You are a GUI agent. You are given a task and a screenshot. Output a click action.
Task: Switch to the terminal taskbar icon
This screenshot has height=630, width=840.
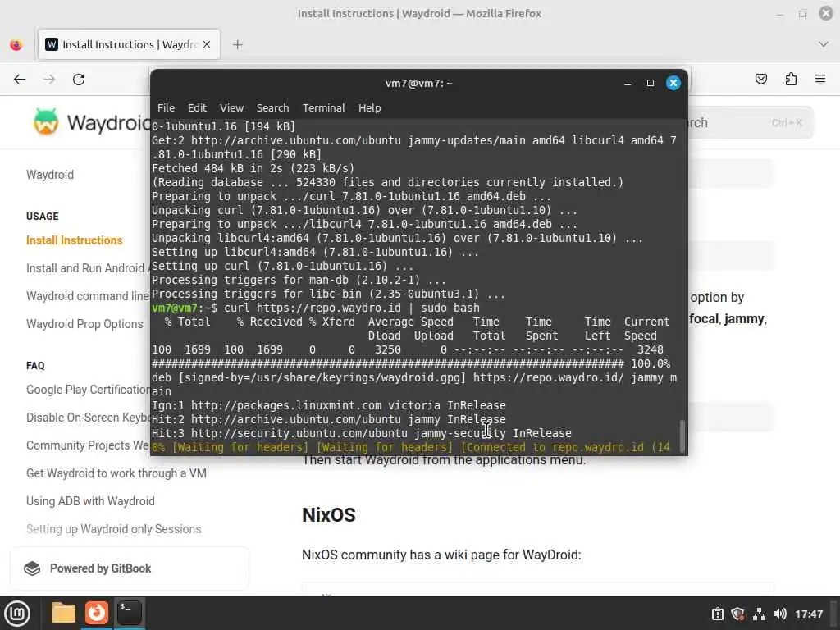(x=129, y=613)
